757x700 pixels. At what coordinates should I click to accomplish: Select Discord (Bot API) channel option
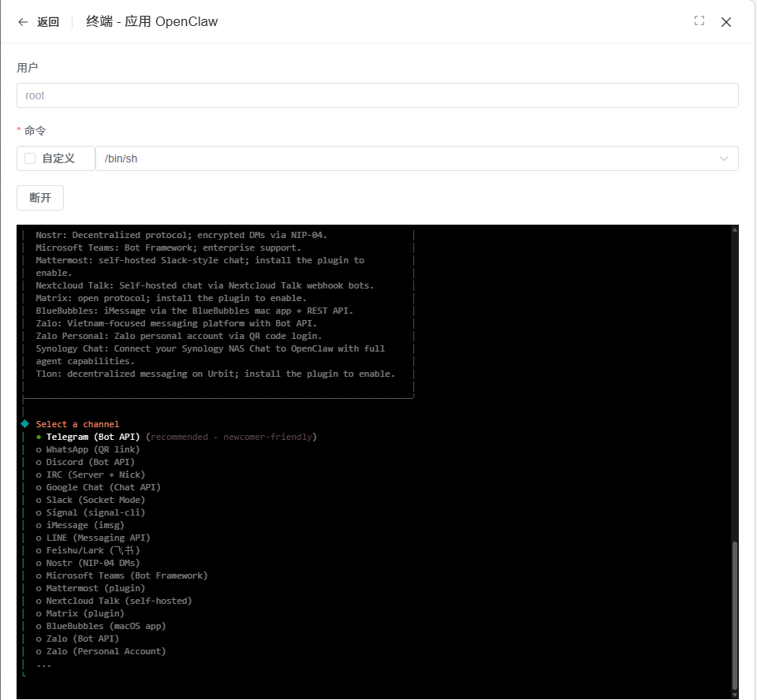[90, 462]
